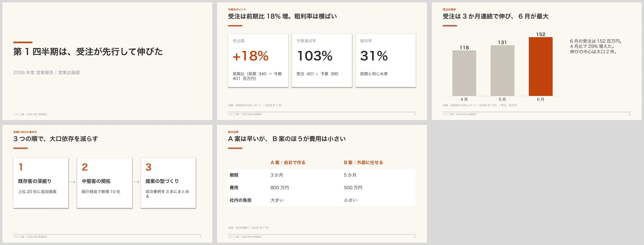Click the section label '案の比較'
This screenshot has width=644, height=245.
point(233,132)
